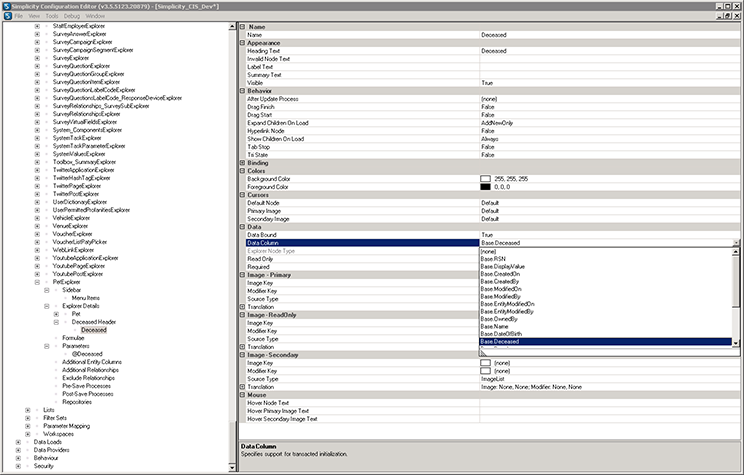
Task: Open the Debug menu
Action: point(72,17)
